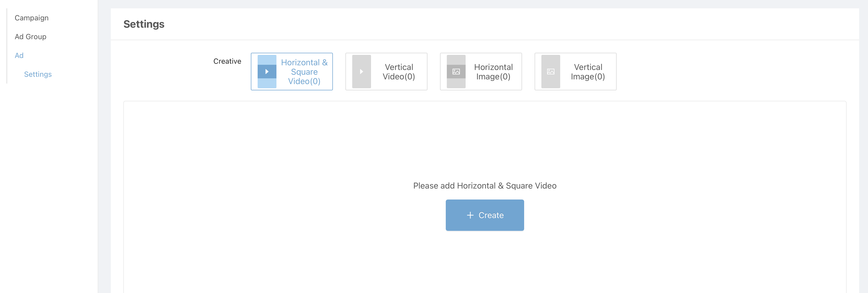Click the plus icon in Create
868x293 pixels.
click(x=470, y=215)
